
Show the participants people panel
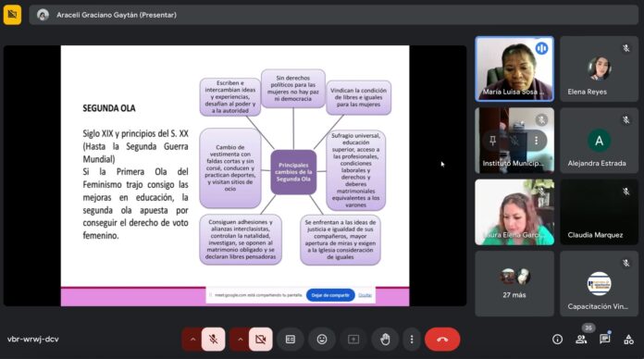coord(581,340)
